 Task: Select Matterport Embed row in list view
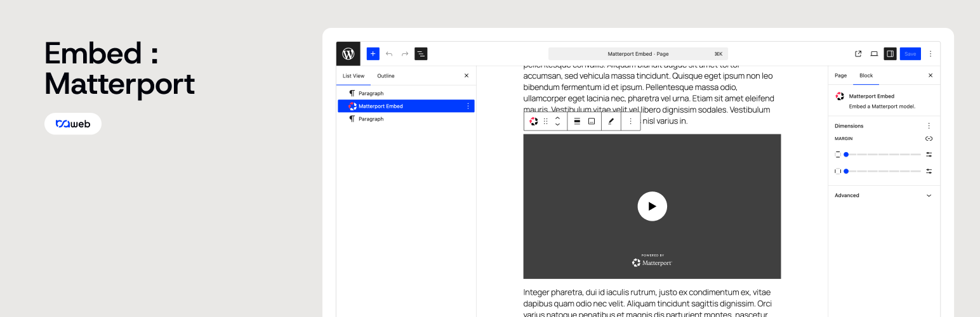click(406, 106)
